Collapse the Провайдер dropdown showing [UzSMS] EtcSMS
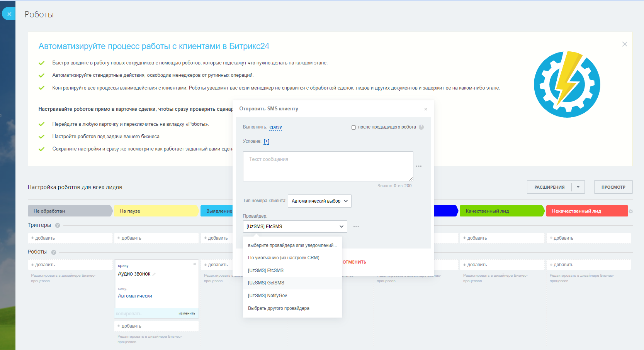Image resolution: width=644 pixels, height=350 pixels. pos(295,227)
